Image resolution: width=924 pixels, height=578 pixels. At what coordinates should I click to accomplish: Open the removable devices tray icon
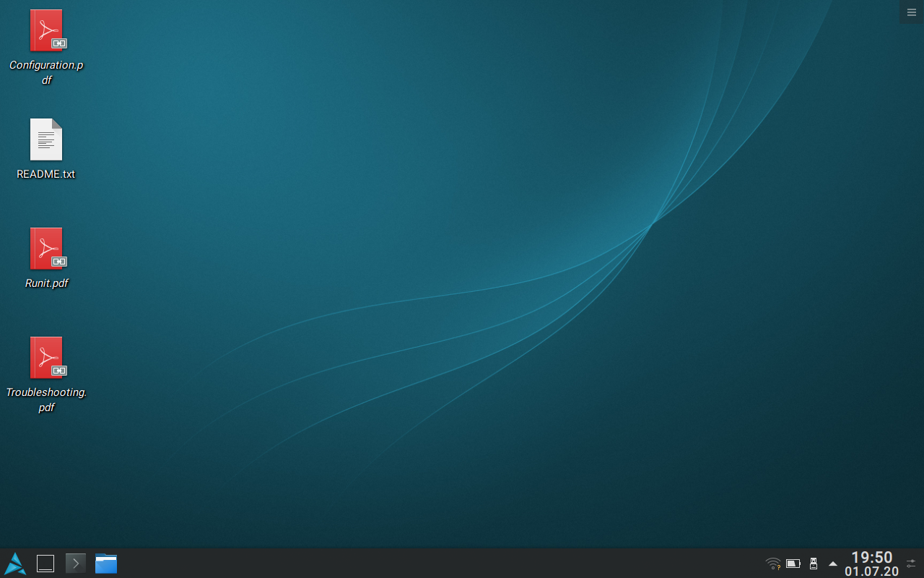click(814, 564)
